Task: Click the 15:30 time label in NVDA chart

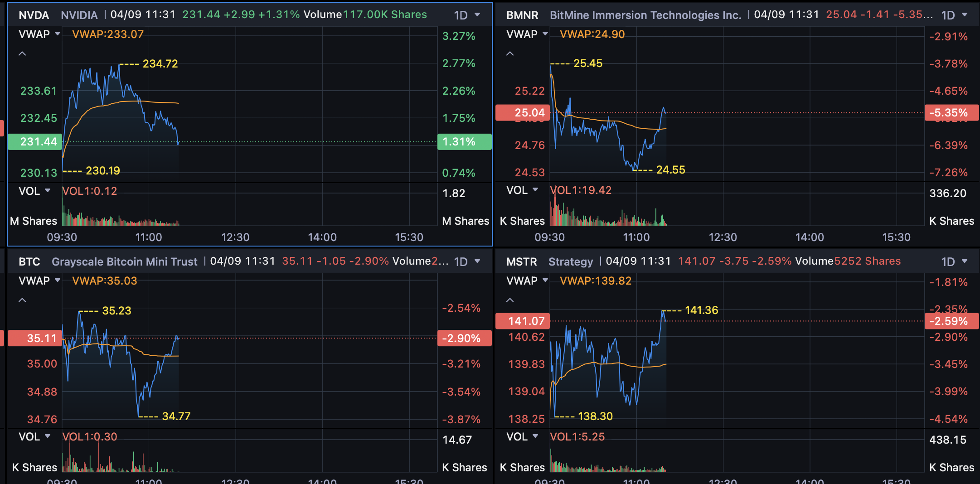Action: [409, 237]
